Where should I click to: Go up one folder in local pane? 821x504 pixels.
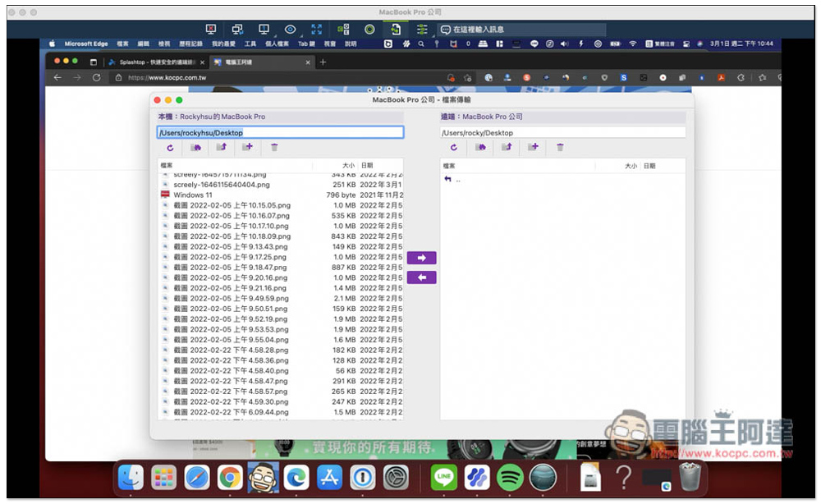(221, 148)
